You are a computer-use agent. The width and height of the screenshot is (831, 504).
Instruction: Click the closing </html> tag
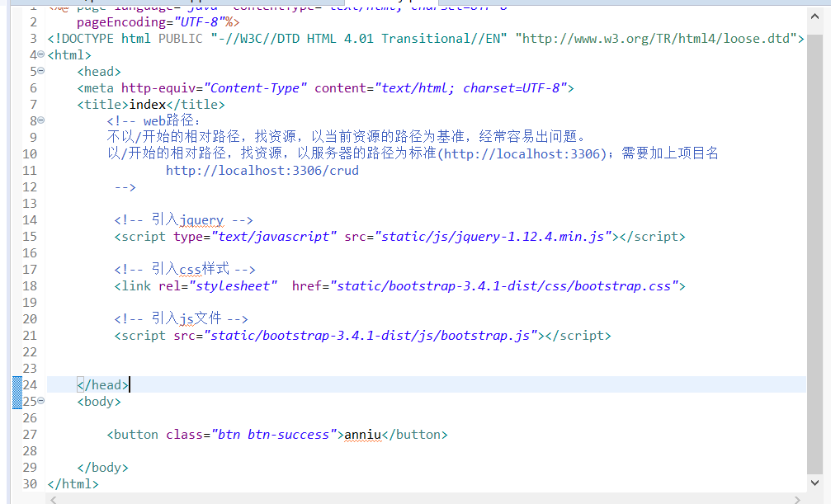tap(73, 484)
